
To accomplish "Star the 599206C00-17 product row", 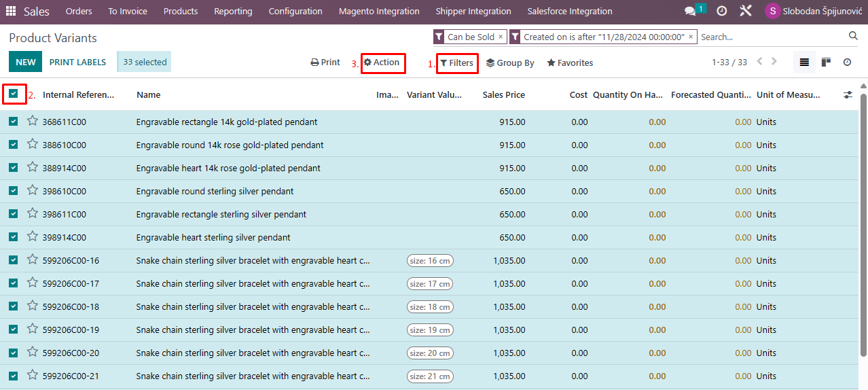I will click(x=32, y=283).
